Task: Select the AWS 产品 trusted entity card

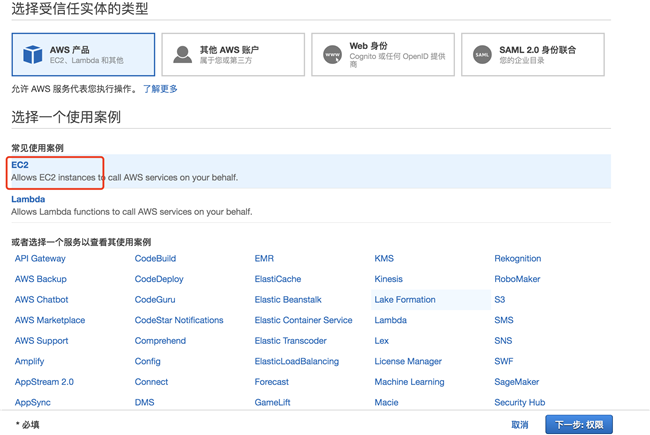Action: point(83,55)
